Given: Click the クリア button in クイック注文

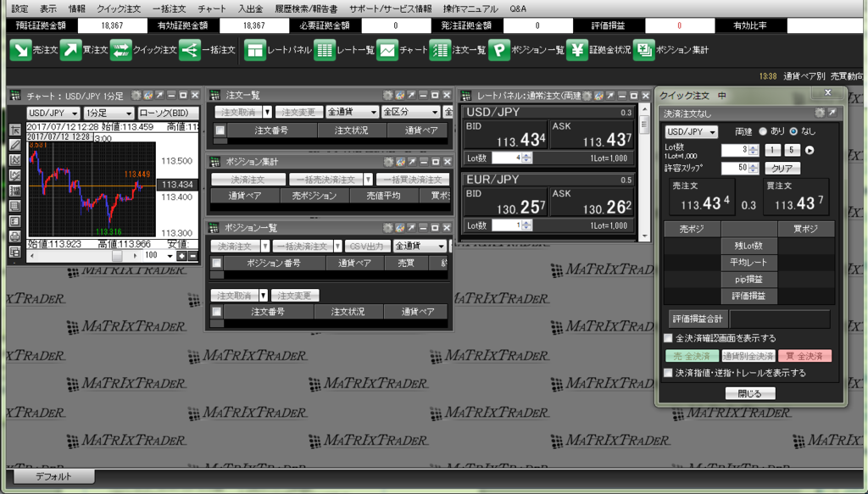Looking at the screenshot, I should 782,168.
